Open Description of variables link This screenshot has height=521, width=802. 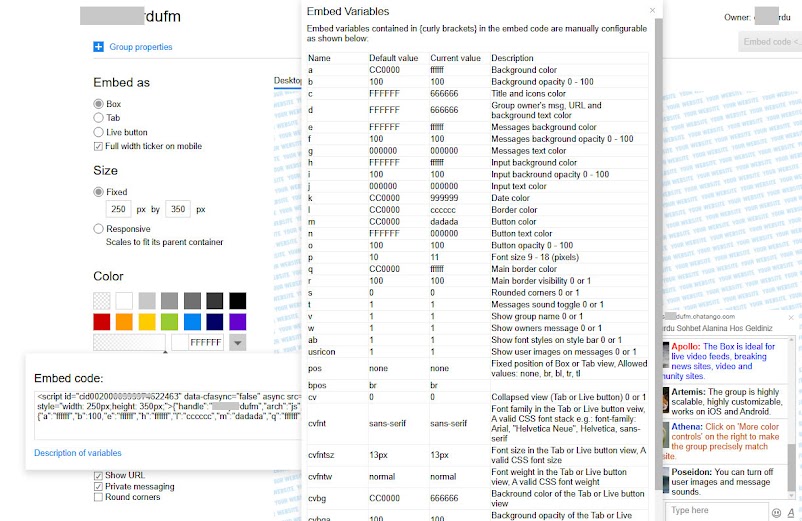pyautogui.click(x=78, y=453)
